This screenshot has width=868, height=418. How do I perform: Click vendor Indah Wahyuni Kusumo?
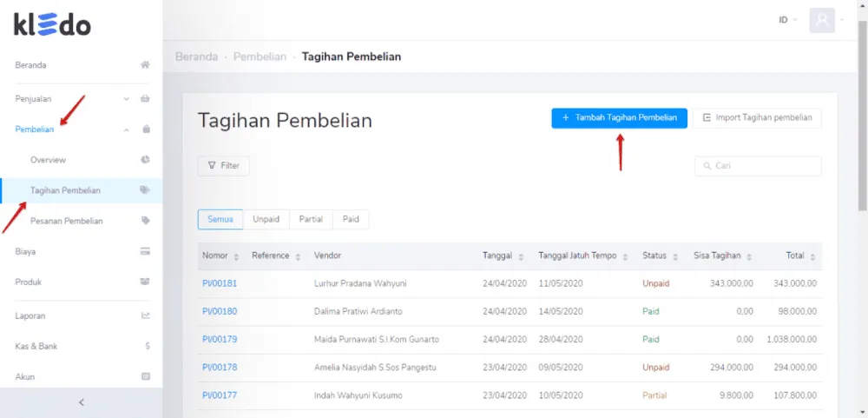pyautogui.click(x=358, y=395)
